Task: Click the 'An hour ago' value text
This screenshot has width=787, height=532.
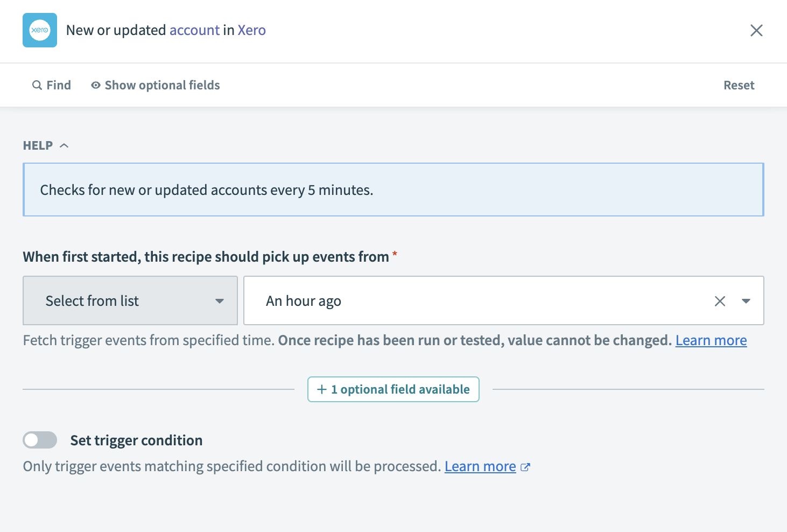Action: tap(304, 301)
